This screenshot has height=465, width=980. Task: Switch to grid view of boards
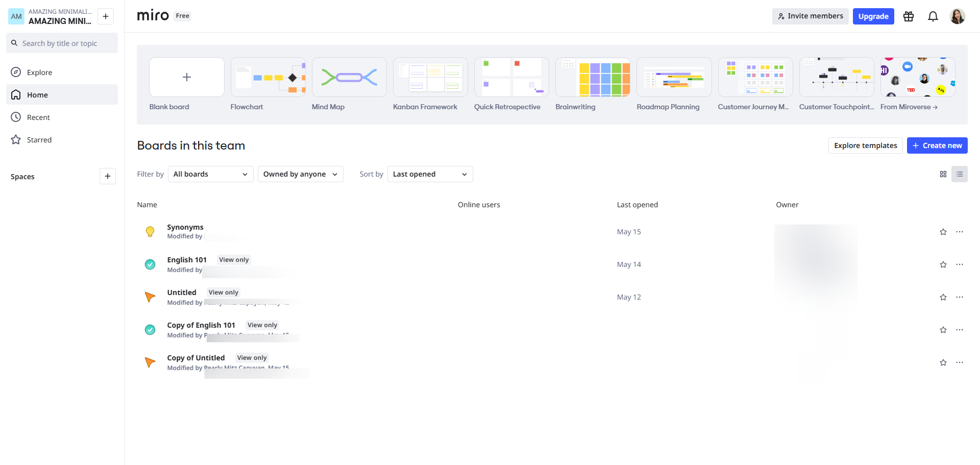pyautogui.click(x=943, y=174)
